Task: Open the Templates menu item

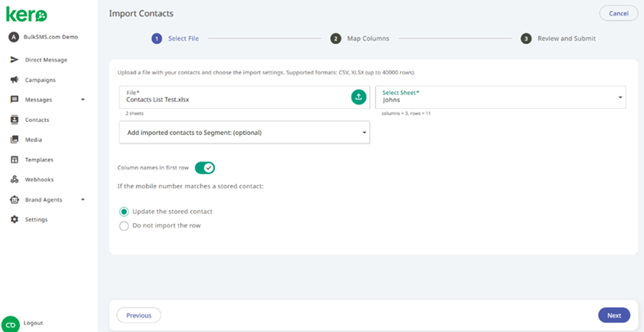Action: pyautogui.click(x=39, y=159)
